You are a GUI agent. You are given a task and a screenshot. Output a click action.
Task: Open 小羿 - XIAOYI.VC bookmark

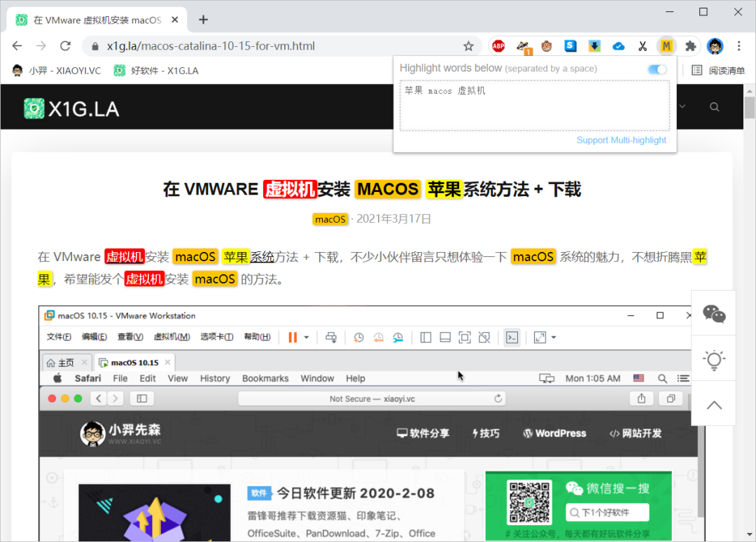[x=57, y=71]
